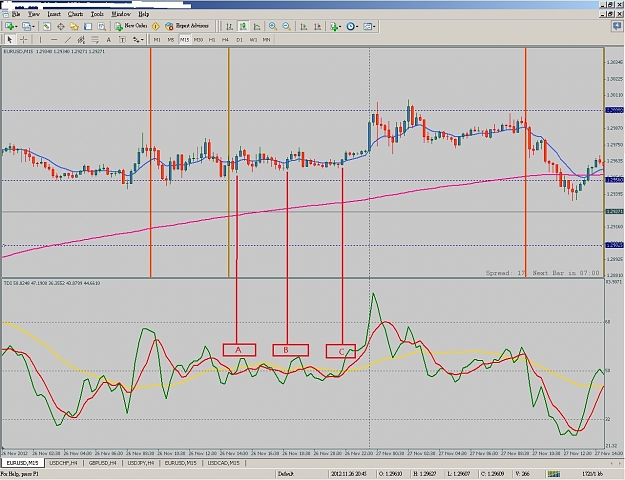Switch chart to line chart mode
The image size is (625, 480).
[x=257, y=26]
